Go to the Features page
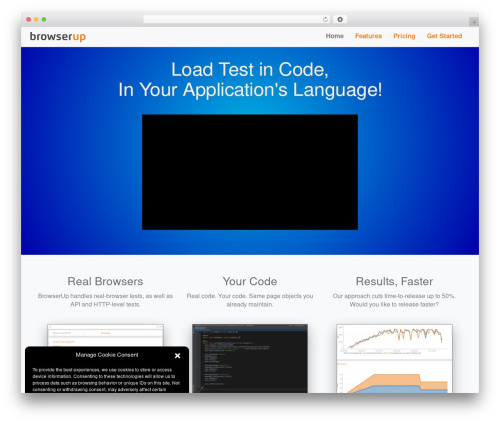 coord(368,36)
